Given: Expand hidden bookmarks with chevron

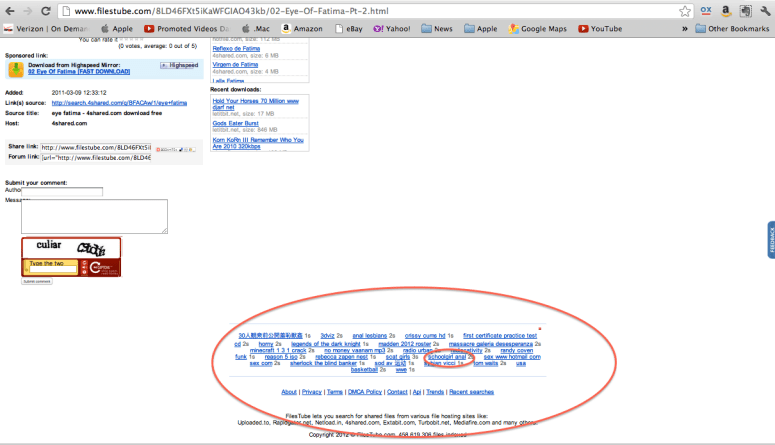Looking at the screenshot, I should point(684,29).
